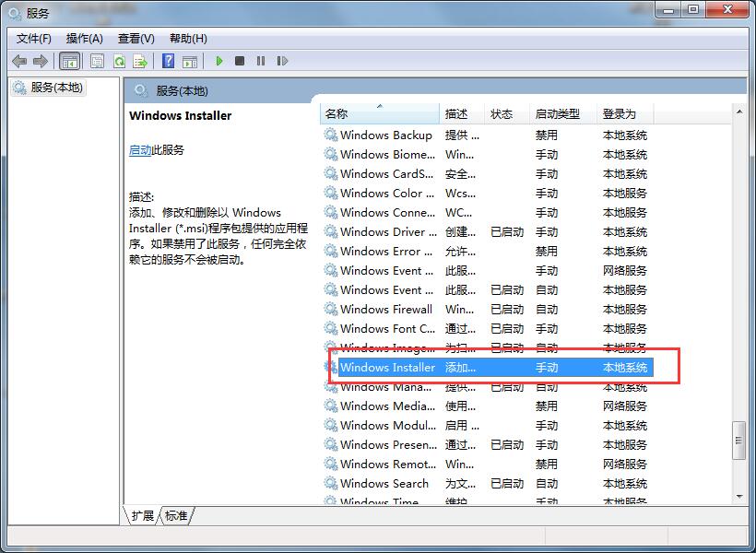This screenshot has width=756, height=553.
Task: Toggle the action pane visibility icon
Action: tap(190, 61)
